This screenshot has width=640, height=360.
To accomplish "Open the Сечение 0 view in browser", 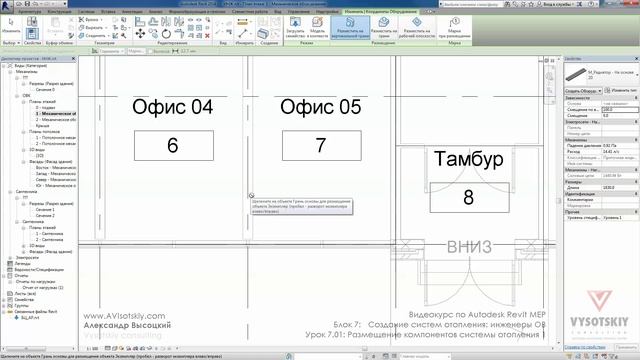I will coord(45,89).
